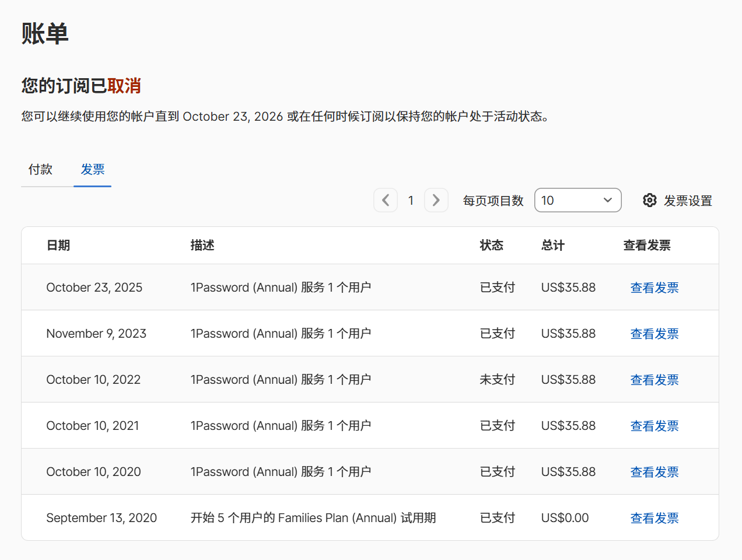Click the date October 10, 2020
Screen dimensions: 742x560
pyautogui.click(x=93, y=472)
